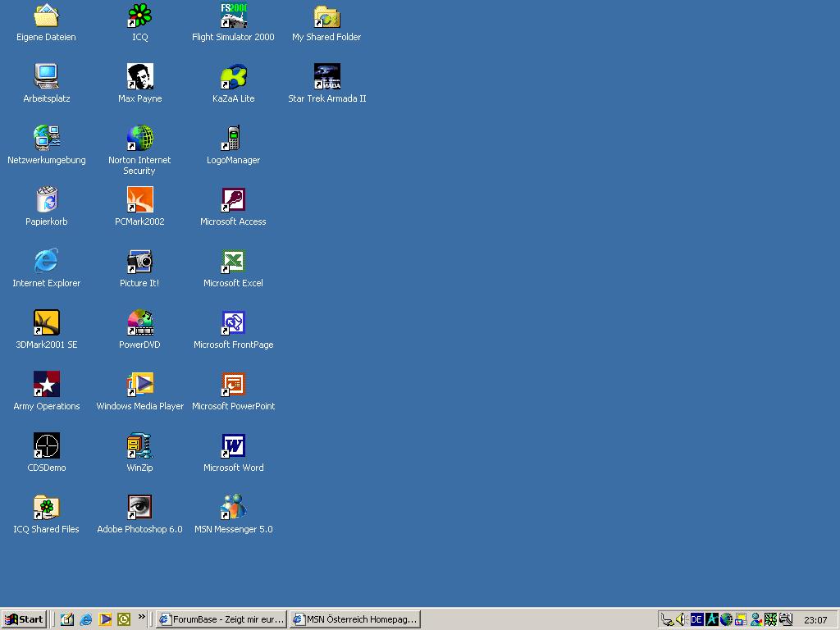Open the Start menu
This screenshot has height=630, width=840.
(24, 619)
